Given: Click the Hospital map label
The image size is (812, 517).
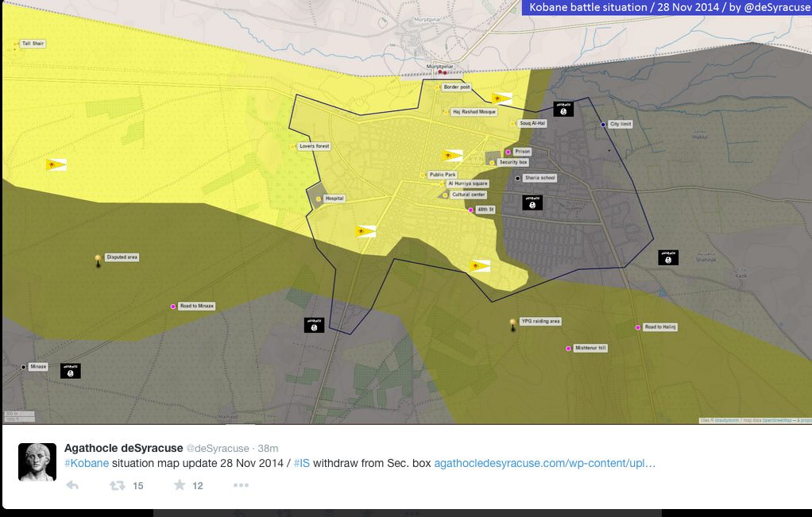Looking at the screenshot, I should (x=334, y=199).
